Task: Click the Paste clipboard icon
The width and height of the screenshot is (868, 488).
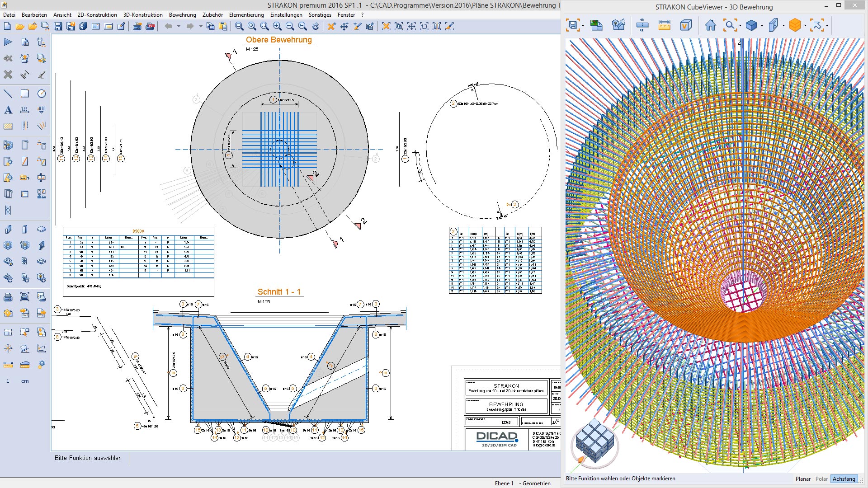Action: (x=223, y=27)
